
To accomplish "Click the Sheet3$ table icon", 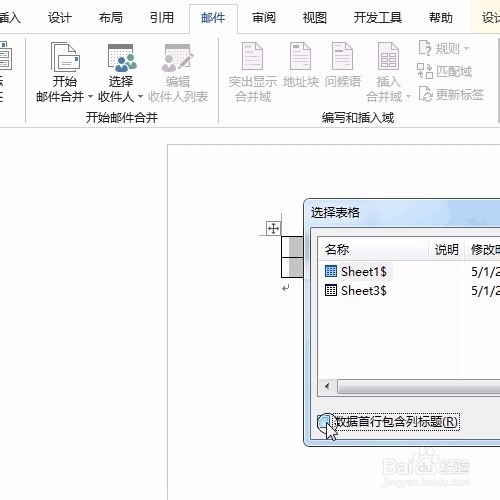I will (331, 290).
